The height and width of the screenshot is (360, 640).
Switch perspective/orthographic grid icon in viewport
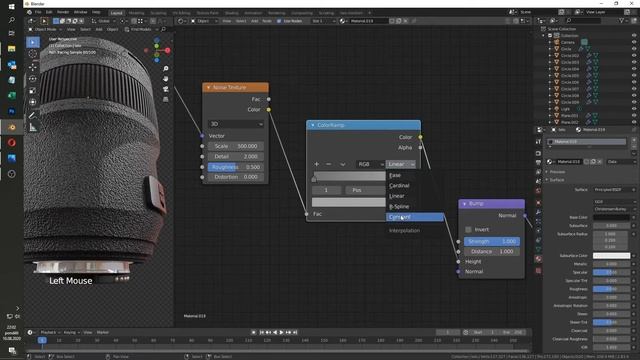click(166, 99)
